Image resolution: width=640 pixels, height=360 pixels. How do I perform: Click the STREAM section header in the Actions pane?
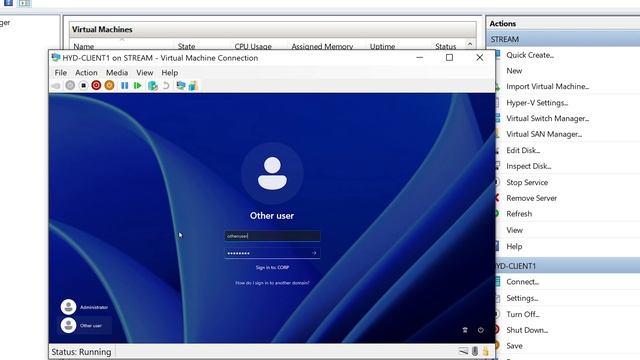tap(563, 39)
